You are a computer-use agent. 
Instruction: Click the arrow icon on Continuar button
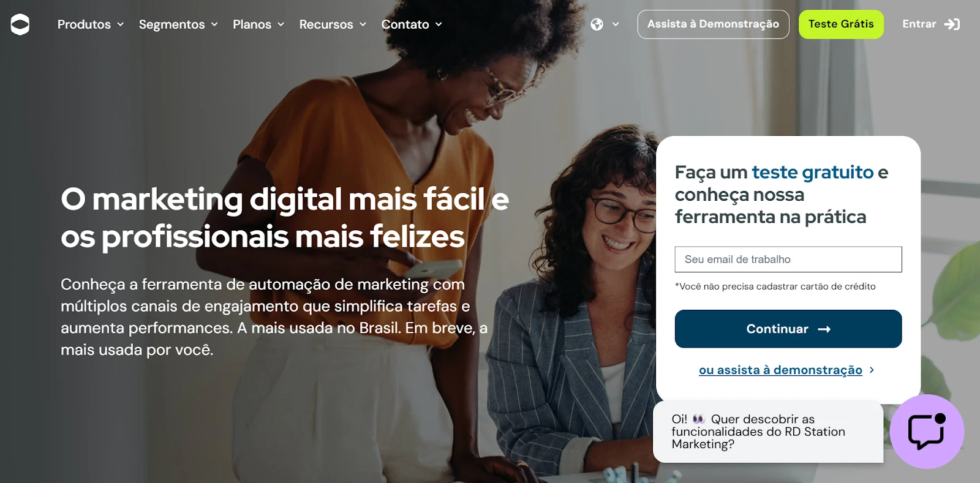pos(824,329)
